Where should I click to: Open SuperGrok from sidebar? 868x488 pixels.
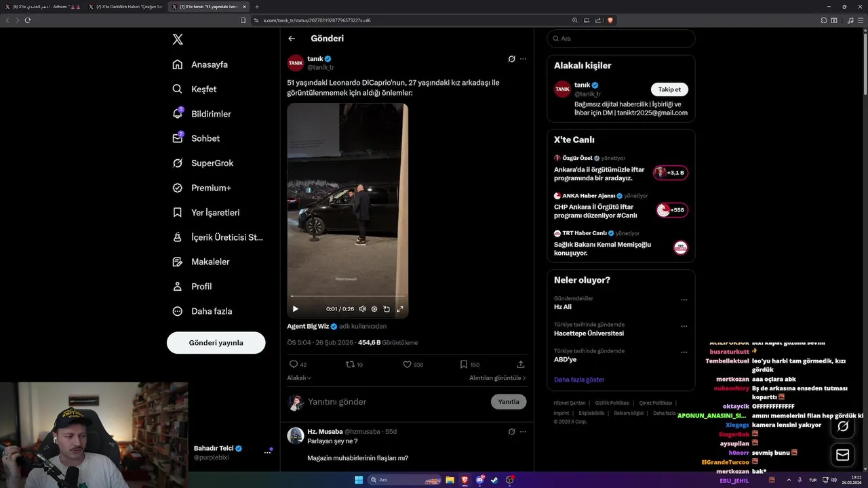point(203,163)
